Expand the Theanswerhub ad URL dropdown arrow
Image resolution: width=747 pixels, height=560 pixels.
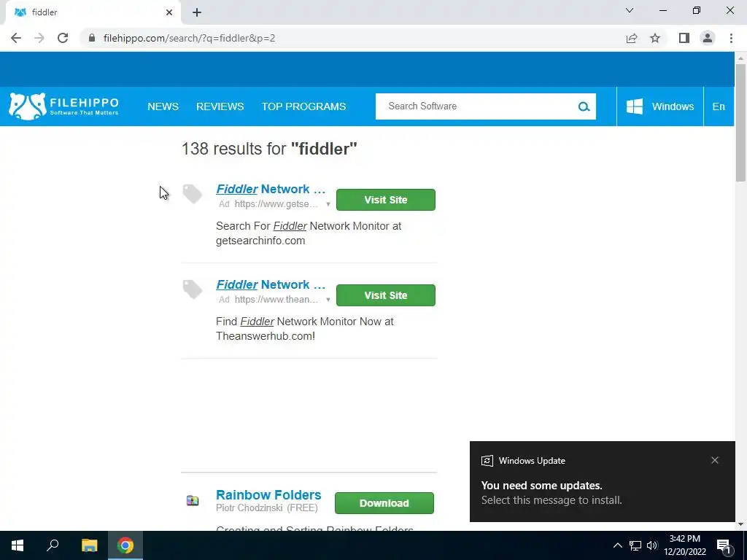(328, 300)
